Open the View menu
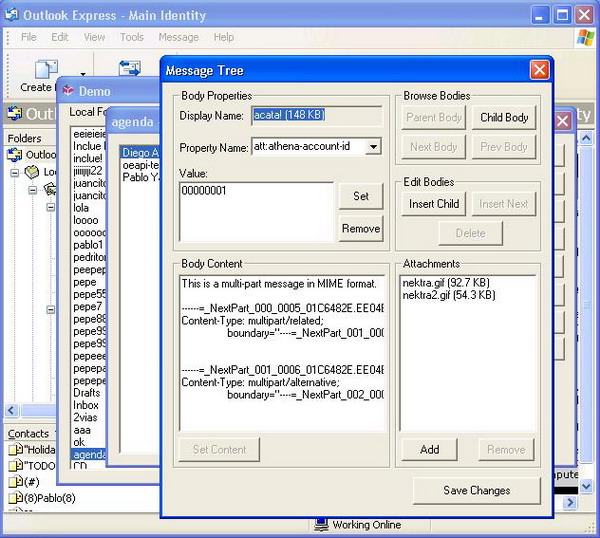Viewport: 600px width, 538px height. click(x=94, y=37)
